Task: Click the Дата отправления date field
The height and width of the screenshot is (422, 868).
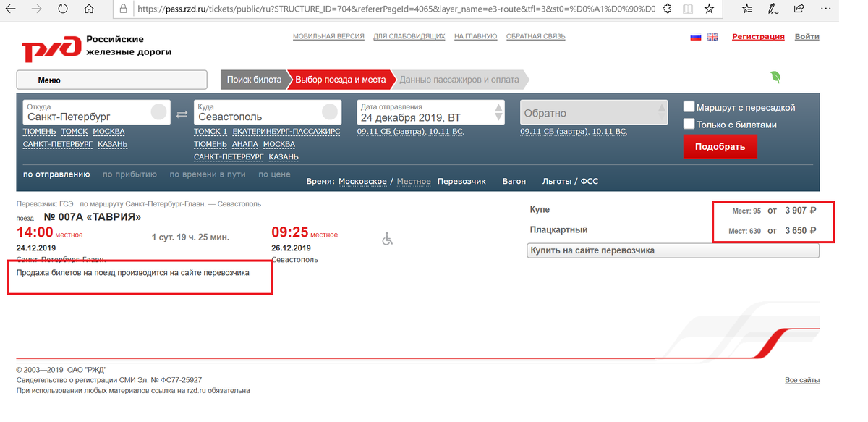Action: coord(431,112)
